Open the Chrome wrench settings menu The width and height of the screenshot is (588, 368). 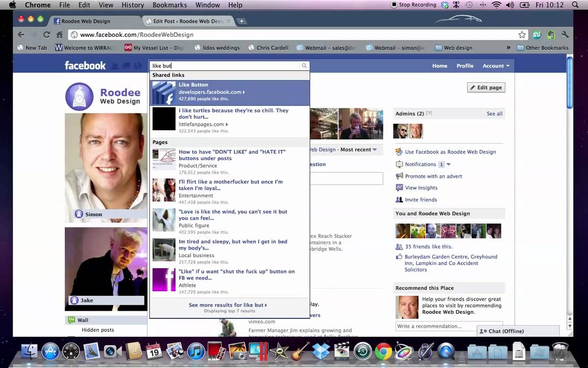click(x=565, y=35)
